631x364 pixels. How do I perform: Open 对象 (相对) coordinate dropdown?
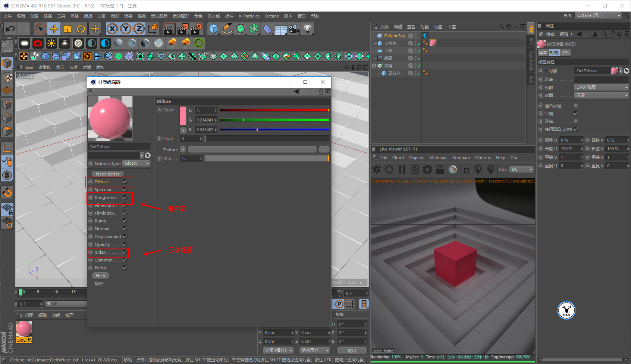tap(279, 350)
